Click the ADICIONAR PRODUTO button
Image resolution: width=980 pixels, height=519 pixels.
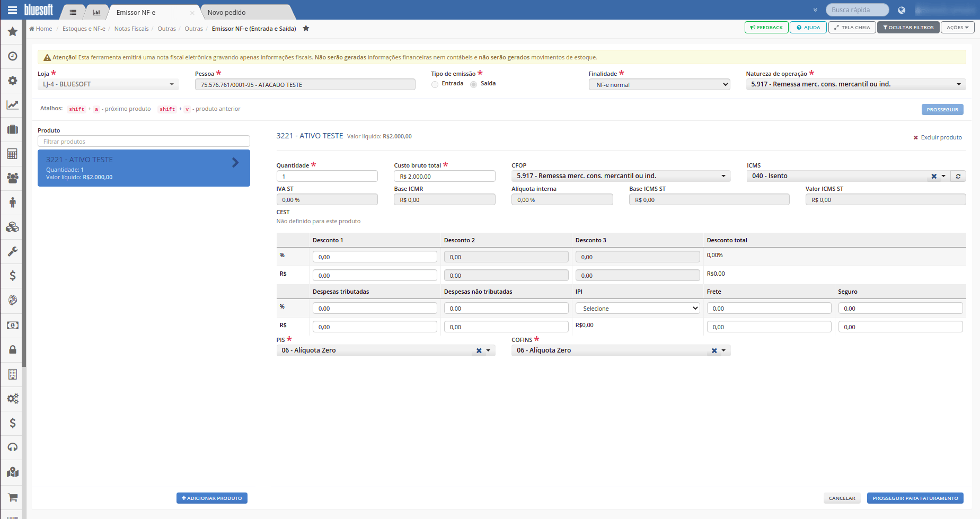coord(211,498)
